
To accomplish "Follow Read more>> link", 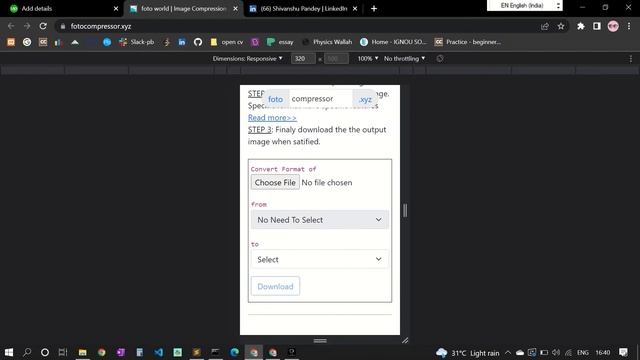I will (x=272, y=118).
